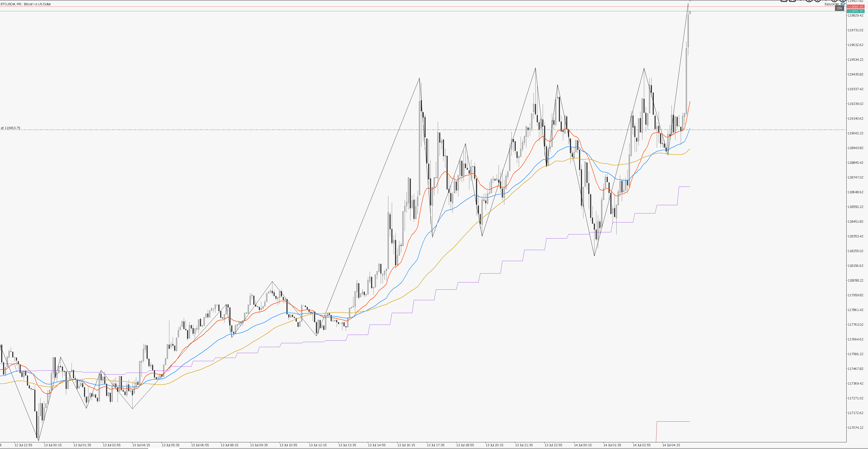Click the 12 Jul 22:55 time label

[x=23, y=445]
